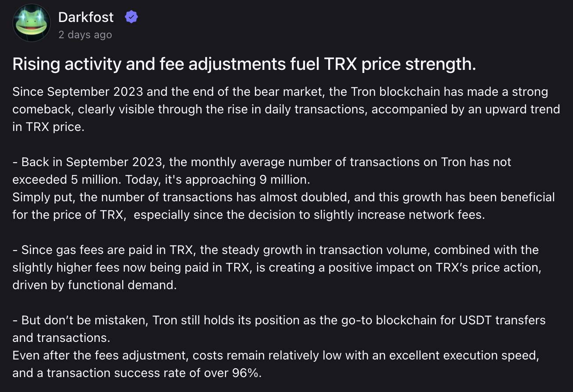The width and height of the screenshot is (573, 392).
Task: Click the bullet starting "Since gas fees are paid"
Action: [x=276, y=268]
